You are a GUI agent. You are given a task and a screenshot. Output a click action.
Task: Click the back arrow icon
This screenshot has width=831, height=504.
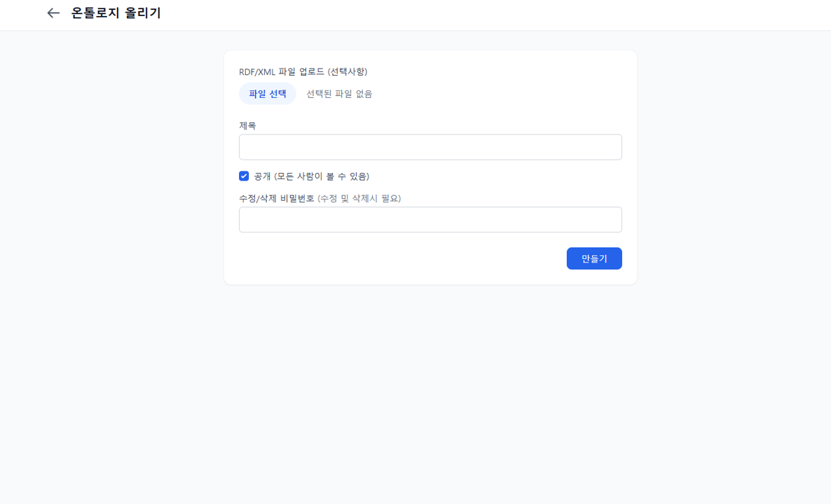pos(53,13)
